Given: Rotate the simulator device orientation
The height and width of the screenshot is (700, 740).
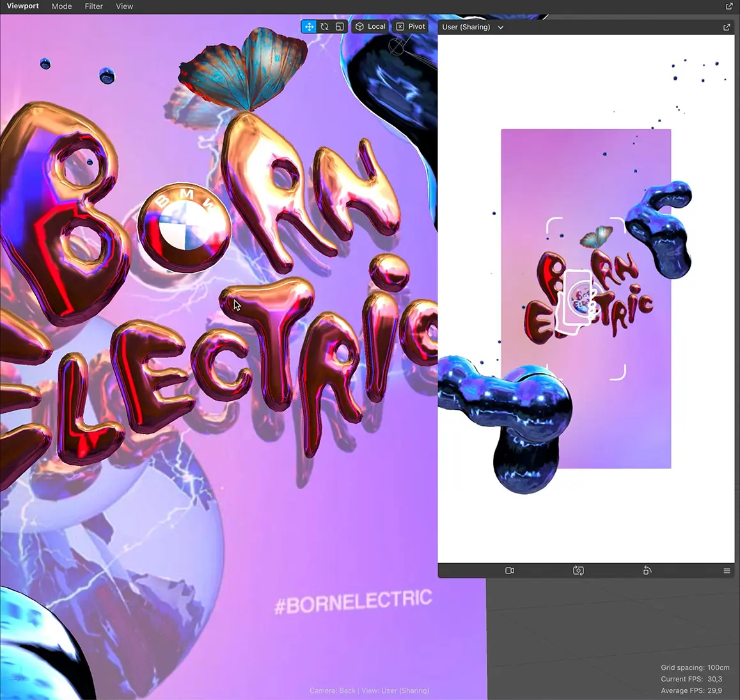Looking at the screenshot, I should [647, 571].
